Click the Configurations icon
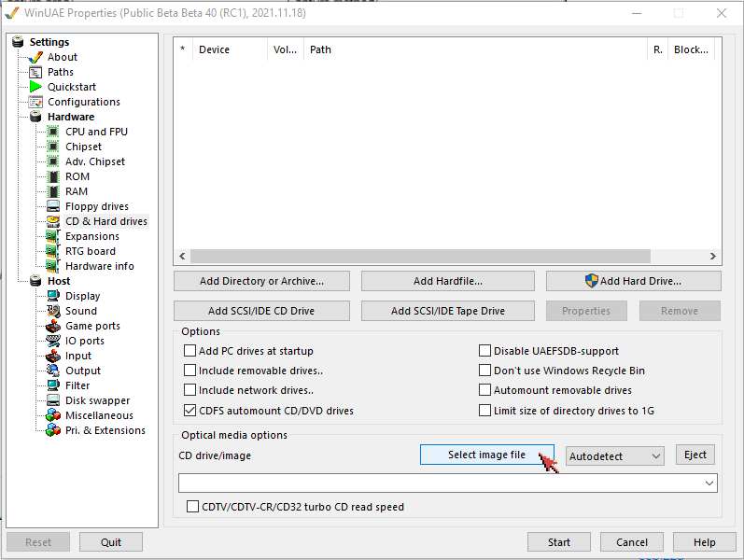This screenshot has width=744, height=560. [35, 102]
